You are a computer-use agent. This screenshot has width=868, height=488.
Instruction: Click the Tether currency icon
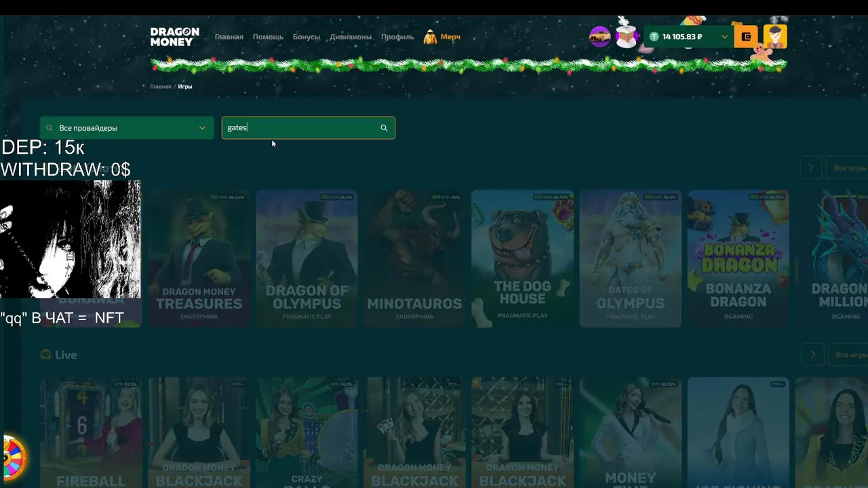coord(654,37)
